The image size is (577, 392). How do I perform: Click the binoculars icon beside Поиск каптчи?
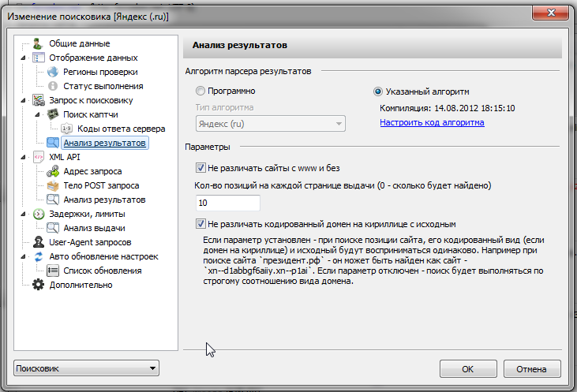pos(53,114)
